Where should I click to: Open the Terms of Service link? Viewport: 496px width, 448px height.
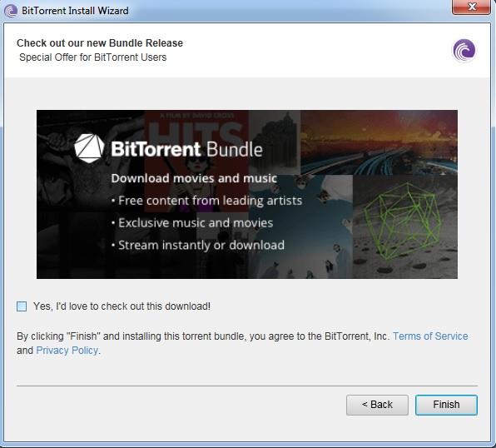430,336
